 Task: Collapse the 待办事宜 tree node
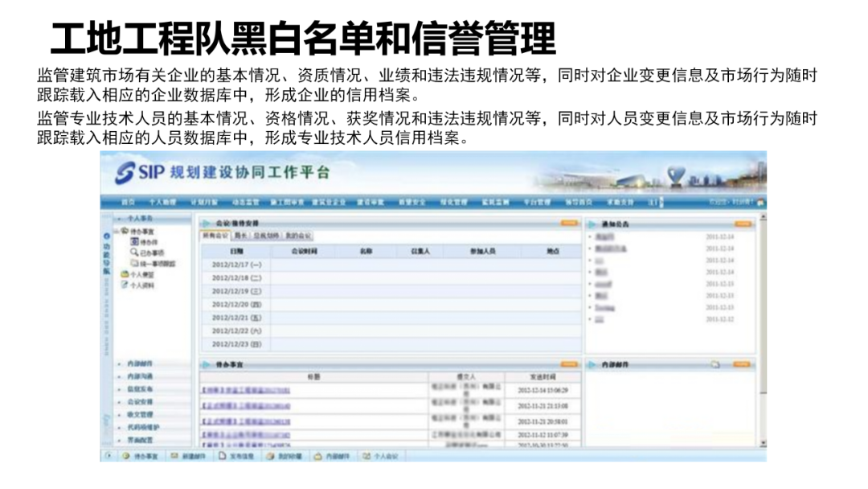117,231
